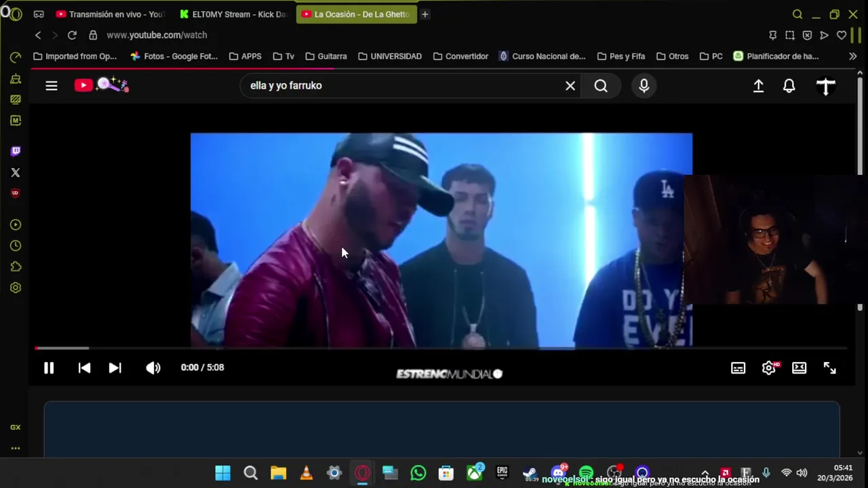Open "Curso Nacional de..." bookmark
Screen dimensions: 868x488
point(542,56)
